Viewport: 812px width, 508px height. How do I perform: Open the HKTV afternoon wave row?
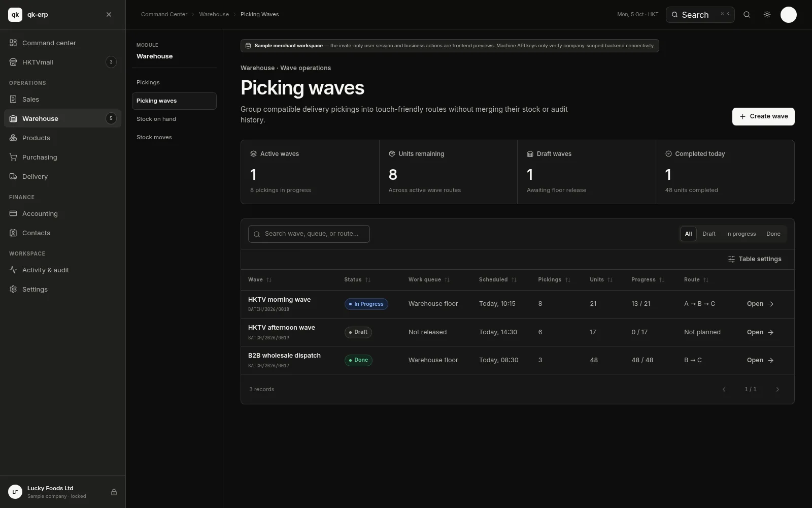coord(760,332)
